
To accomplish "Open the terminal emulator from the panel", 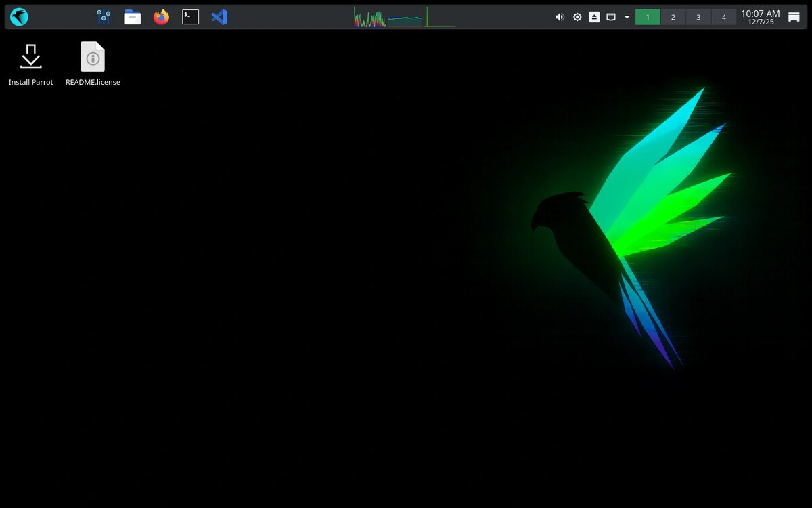I will pyautogui.click(x=190, y=17).
